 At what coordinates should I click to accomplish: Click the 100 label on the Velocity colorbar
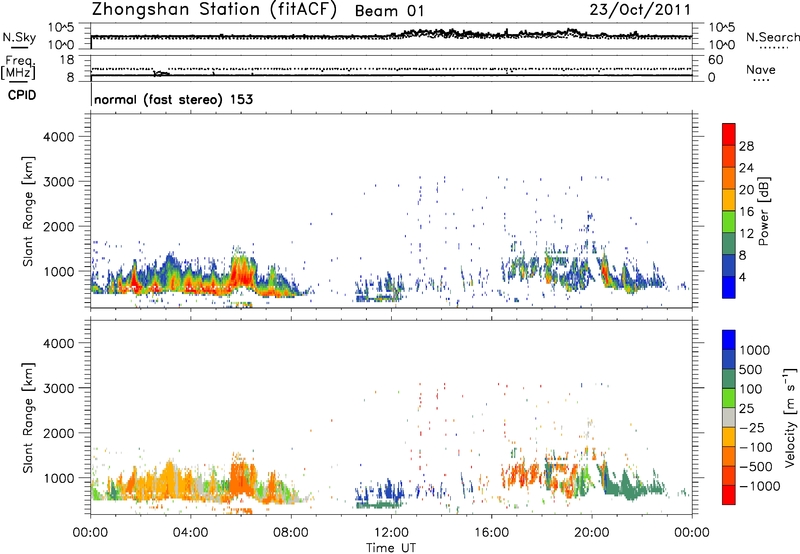751,389
